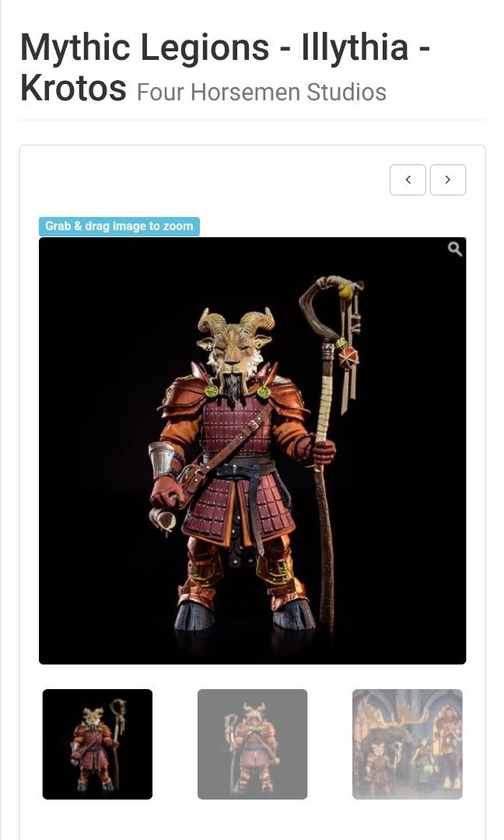This screenshot has width=504, height=840.
Task: Click the goat figure's horned head
Action: click(235, 347)
